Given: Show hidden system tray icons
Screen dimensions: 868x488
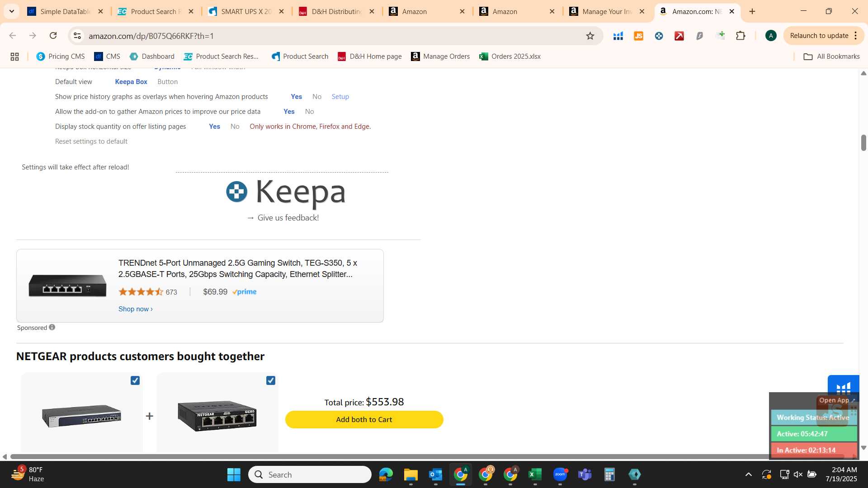Looking at the screenshot, I should [x=748, y=475].
